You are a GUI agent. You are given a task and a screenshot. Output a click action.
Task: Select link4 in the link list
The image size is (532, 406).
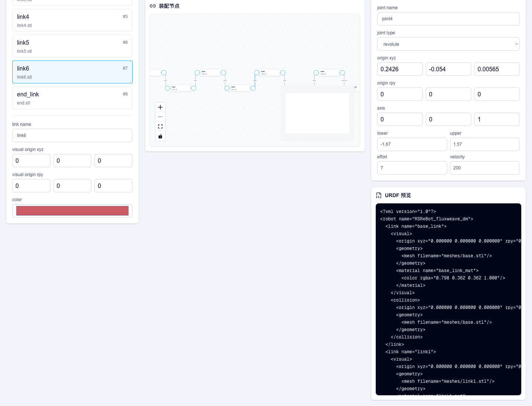pyautogui.click(x=72, y=20)
